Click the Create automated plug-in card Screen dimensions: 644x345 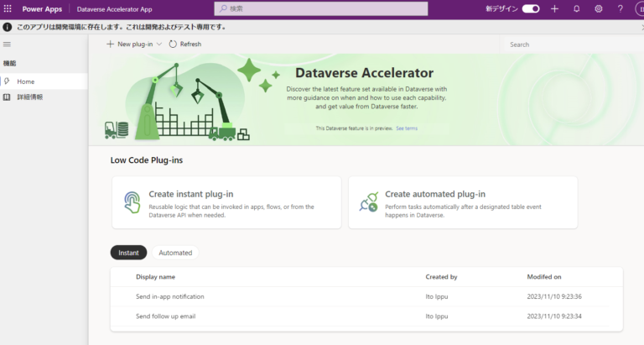point(463,201)
